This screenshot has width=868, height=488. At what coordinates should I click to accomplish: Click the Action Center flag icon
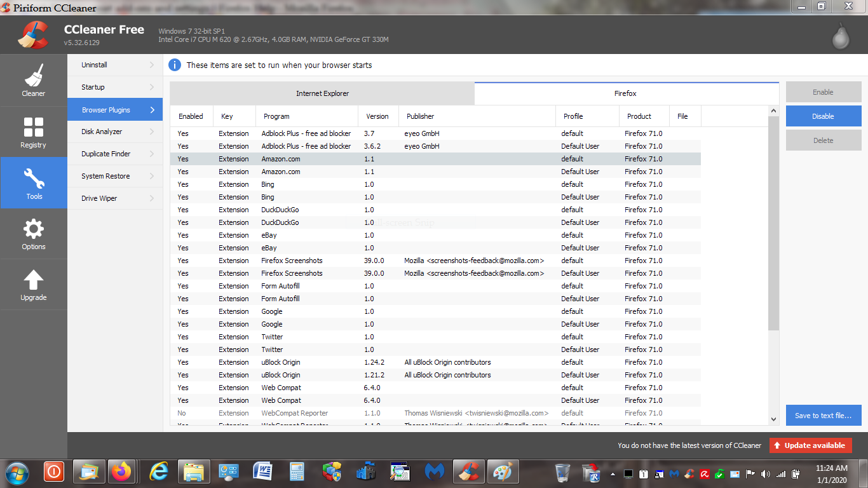pos(750,474)
